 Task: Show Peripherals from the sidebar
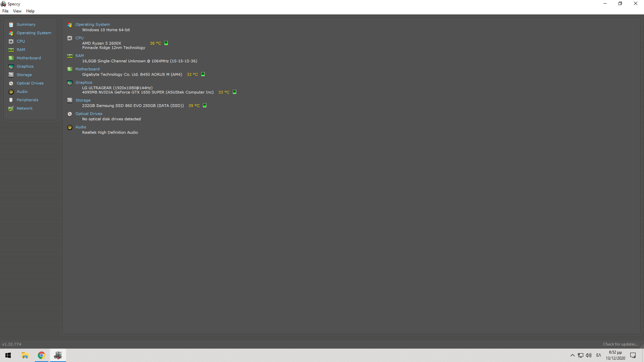click(27, 100)
